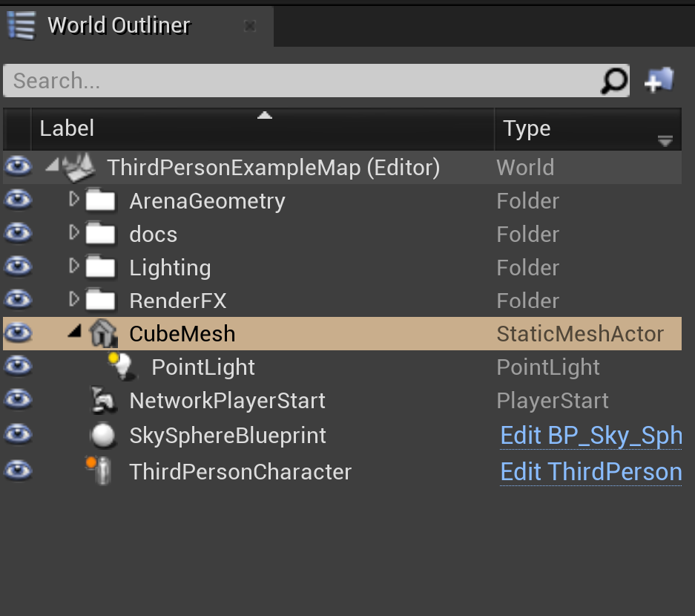Select the ArenaGeometry folder row
This screenshot has width=695, height=616.
pos(342,200)
